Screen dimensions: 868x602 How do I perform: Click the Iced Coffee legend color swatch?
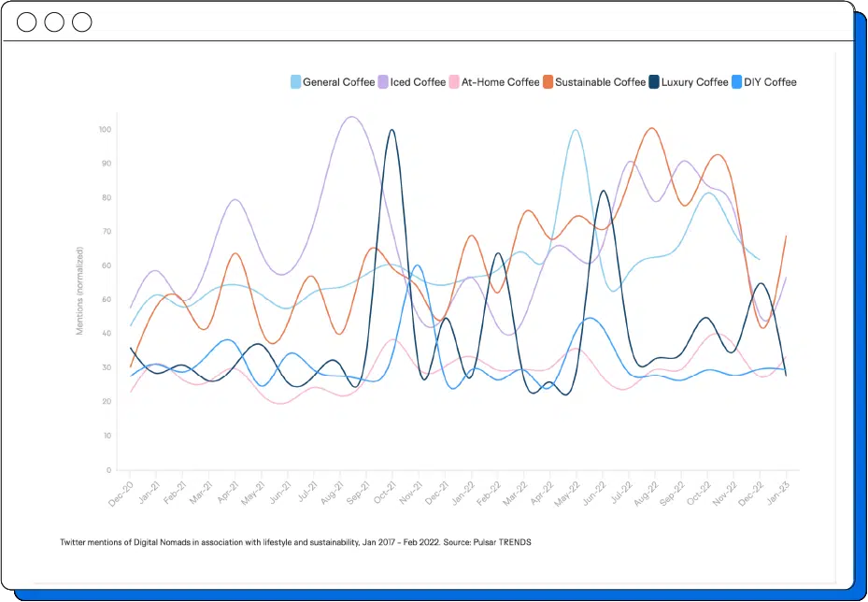383,82
